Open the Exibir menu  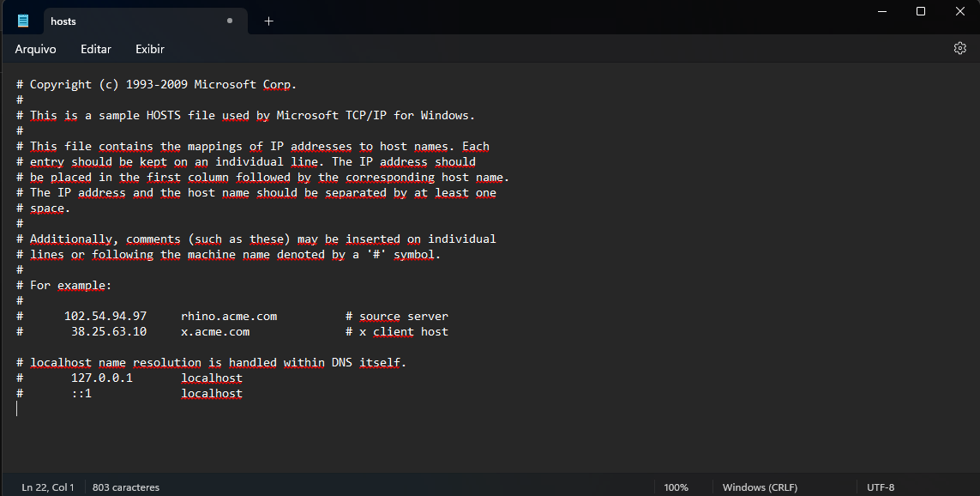click(150, 49)
